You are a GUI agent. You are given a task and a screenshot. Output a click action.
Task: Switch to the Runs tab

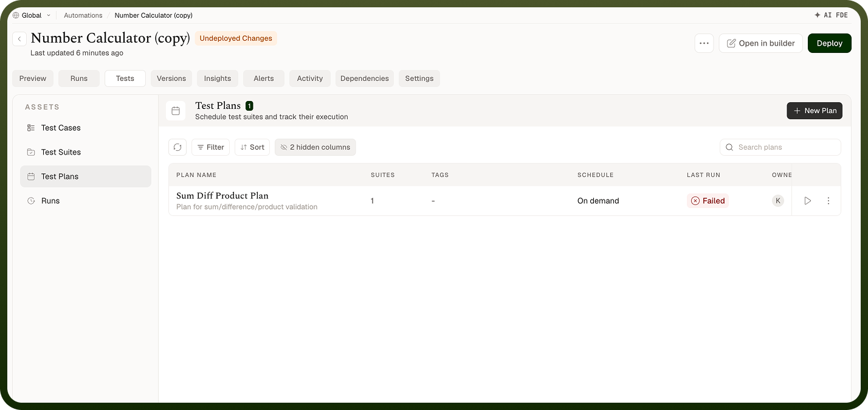tap(79, 78)
